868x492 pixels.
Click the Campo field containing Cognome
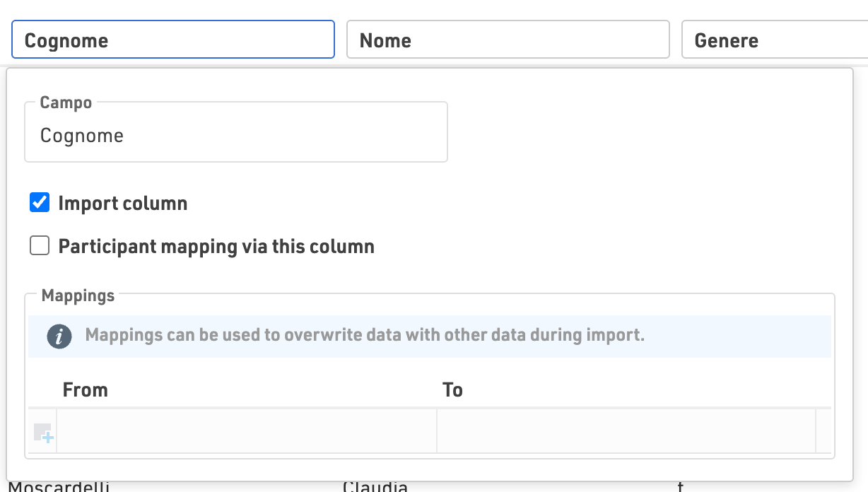(x=235, y=136)
